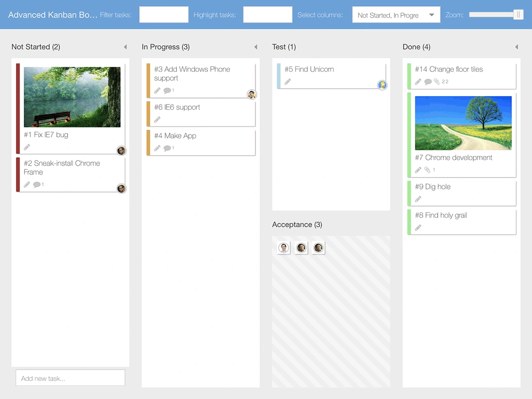Screen dimensions: 532x399
Task: Open comments on #2 Sneak-install Chrome Frame
Action: click(37, 185)
